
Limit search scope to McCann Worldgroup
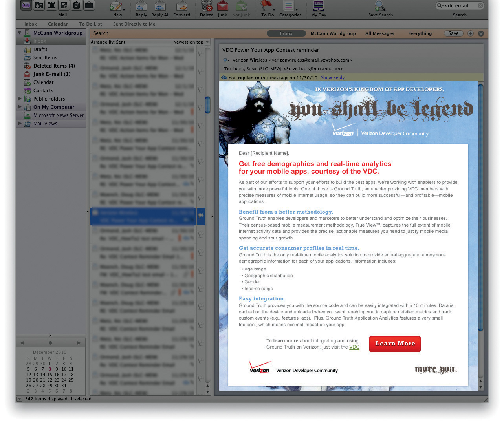[333, 33]
